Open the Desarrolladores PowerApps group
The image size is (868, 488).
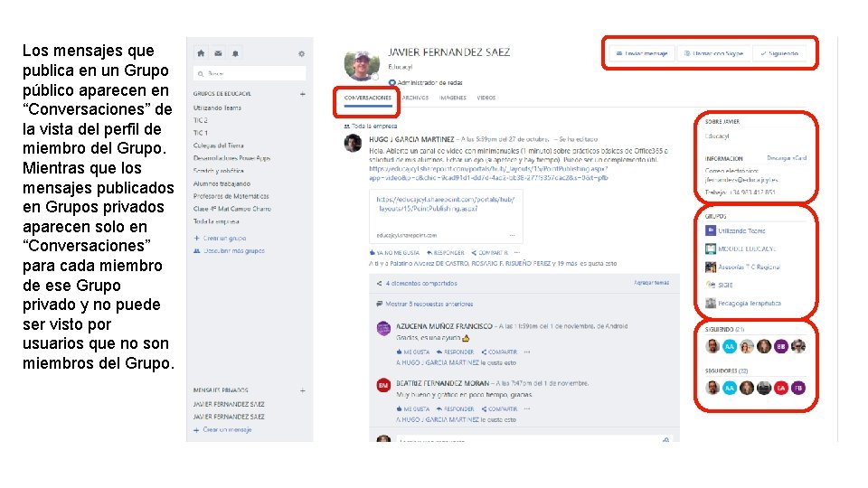(x=231, y=158)
